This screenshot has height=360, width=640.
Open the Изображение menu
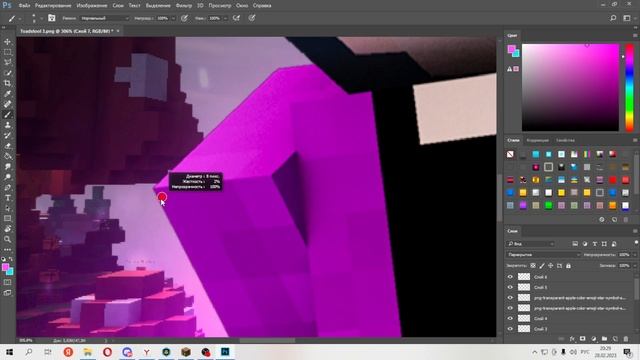pos(92,6)
